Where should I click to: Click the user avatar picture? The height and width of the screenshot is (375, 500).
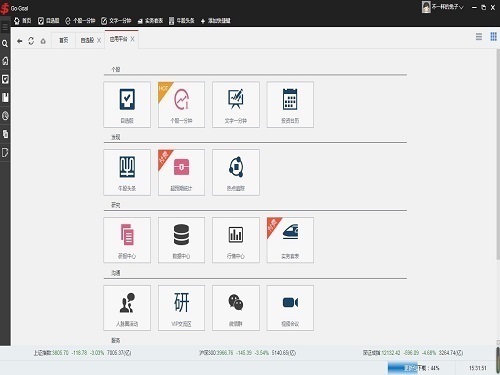click(x=426, y=7)
